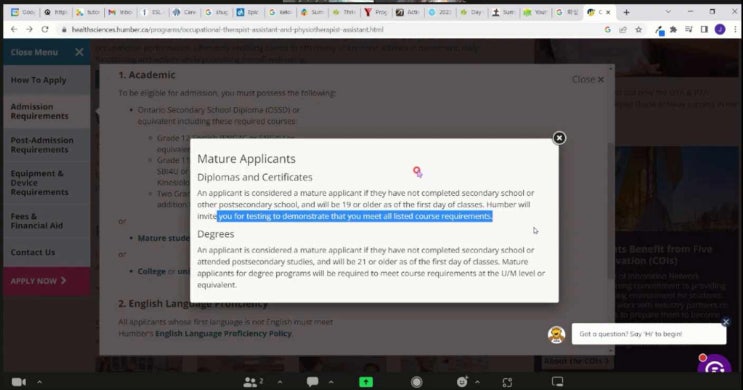Open Zoom reactions smiley icon
The image size is (743, 390).
(462, 381)
